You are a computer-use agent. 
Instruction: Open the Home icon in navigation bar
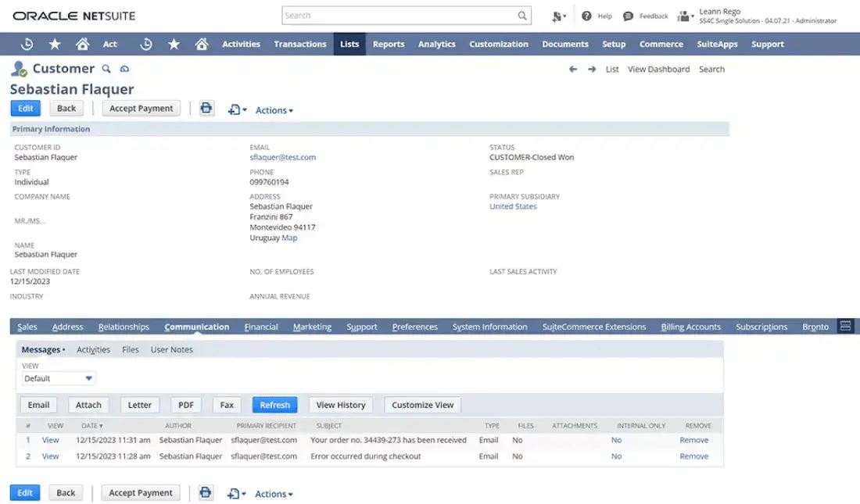(83, 44)
